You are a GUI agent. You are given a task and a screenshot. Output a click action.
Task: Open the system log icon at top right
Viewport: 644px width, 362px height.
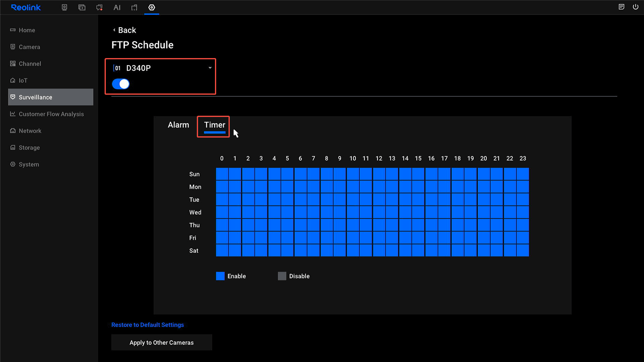point(621,7)
